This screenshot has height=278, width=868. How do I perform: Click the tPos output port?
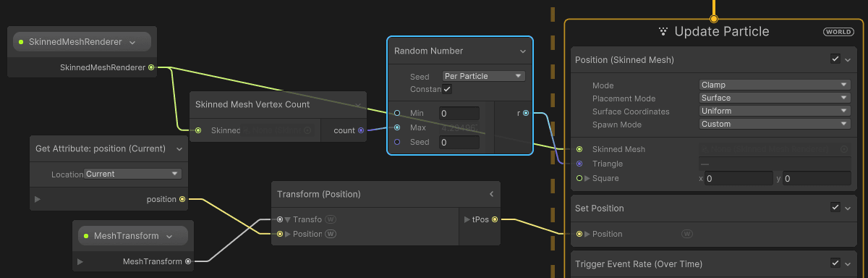[x=494, y=219]
